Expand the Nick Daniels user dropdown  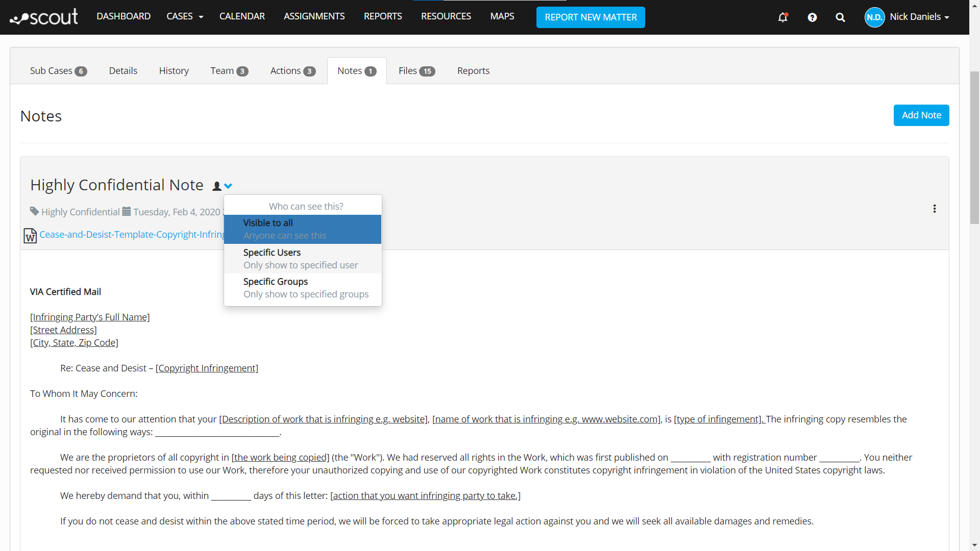(x=920, y=17)
